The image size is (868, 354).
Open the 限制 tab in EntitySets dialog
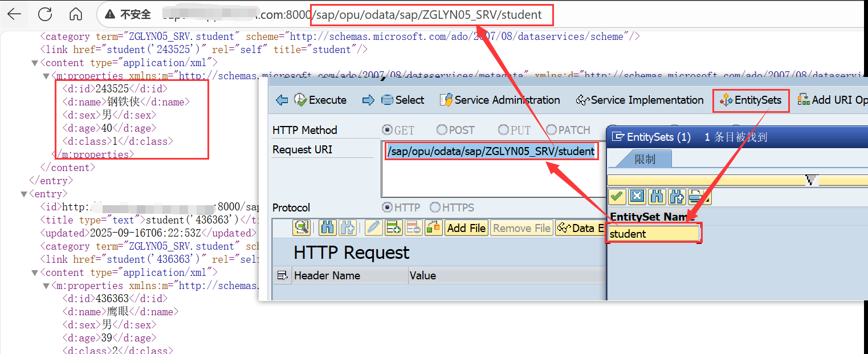(645, 159)
